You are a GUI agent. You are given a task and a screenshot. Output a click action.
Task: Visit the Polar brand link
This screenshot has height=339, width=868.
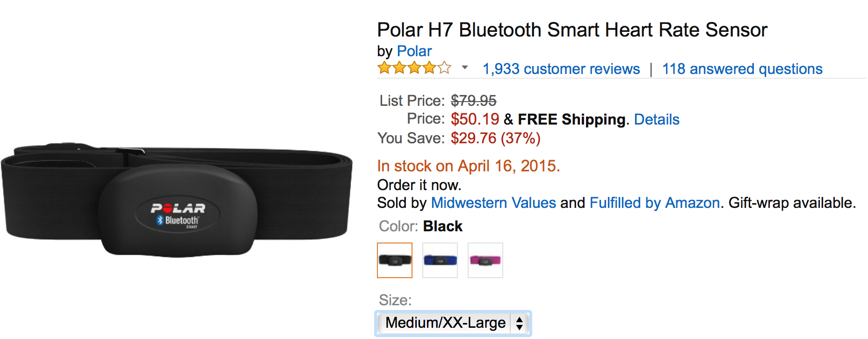click(x=414, y=51)
